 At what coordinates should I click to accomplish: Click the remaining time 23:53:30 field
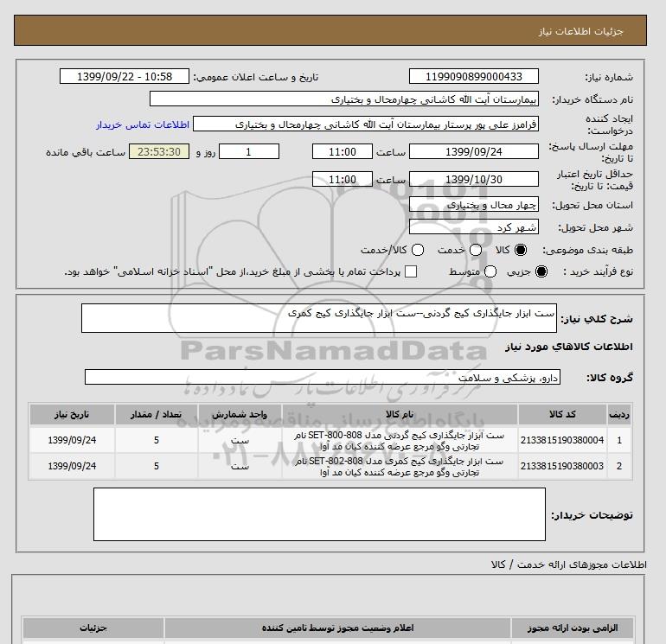(159, 151)
